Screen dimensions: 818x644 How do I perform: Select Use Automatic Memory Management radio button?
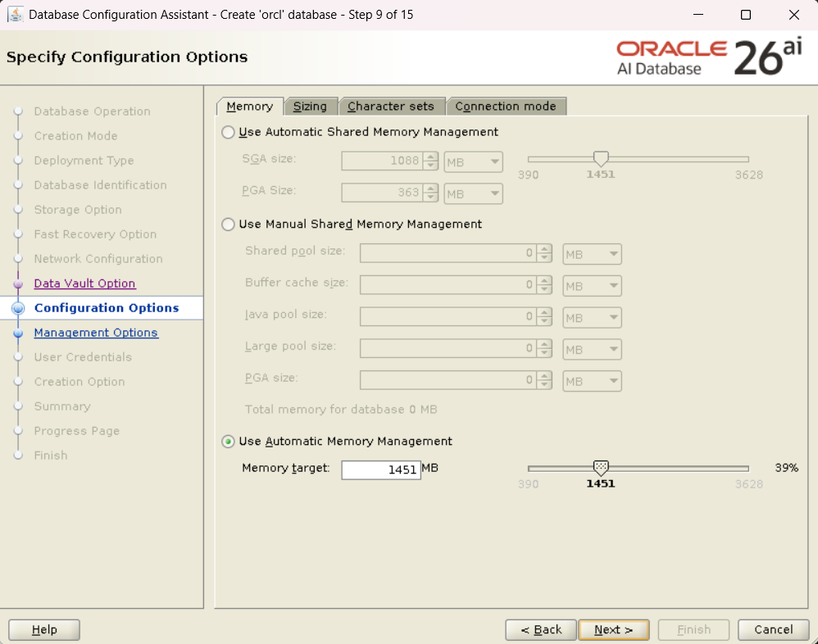228,442
